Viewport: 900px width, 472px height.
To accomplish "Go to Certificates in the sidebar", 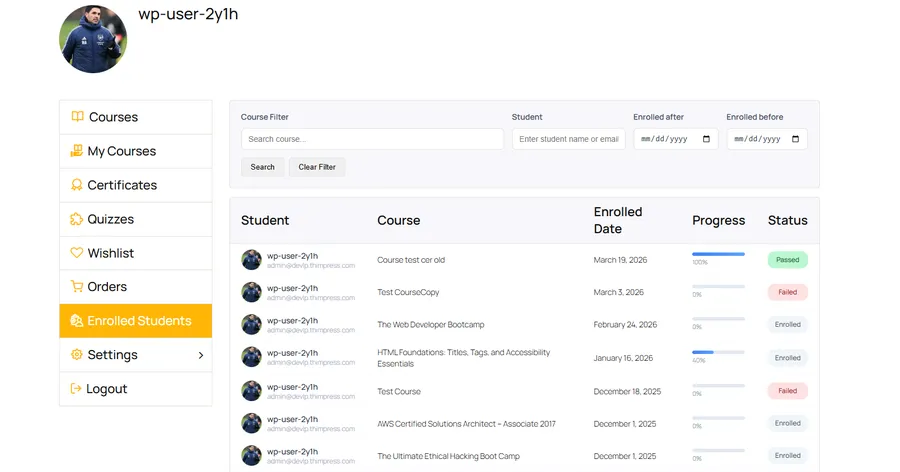I will point(135,185).
